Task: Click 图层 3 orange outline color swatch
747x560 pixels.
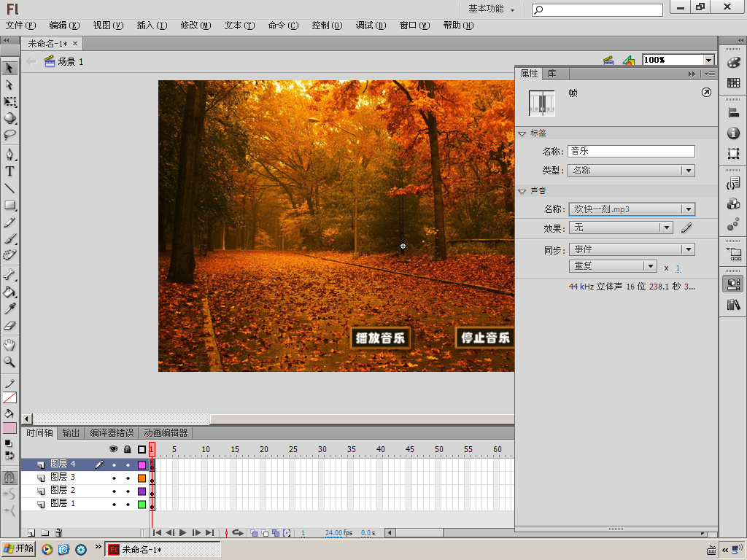Action: [142, 478]
